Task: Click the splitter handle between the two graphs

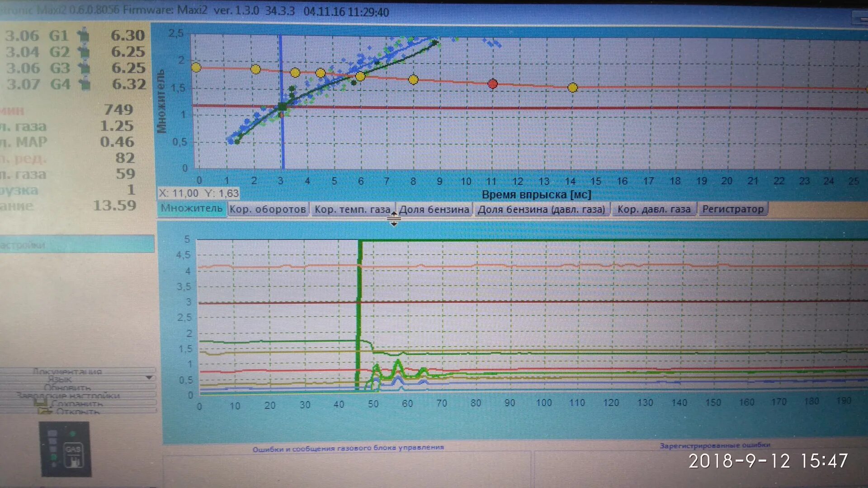Action: [x=394, y=219]
